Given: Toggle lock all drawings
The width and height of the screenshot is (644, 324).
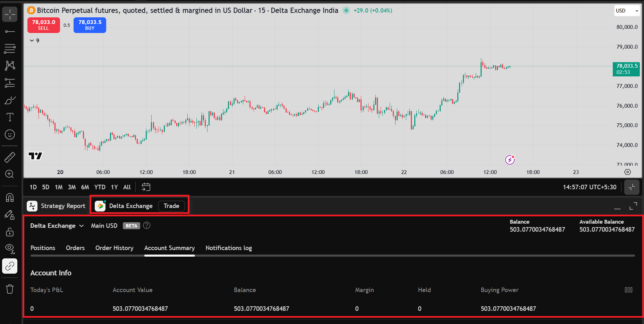Looking at the screenshot, I should pyautogui.click(x=10, y=232).
